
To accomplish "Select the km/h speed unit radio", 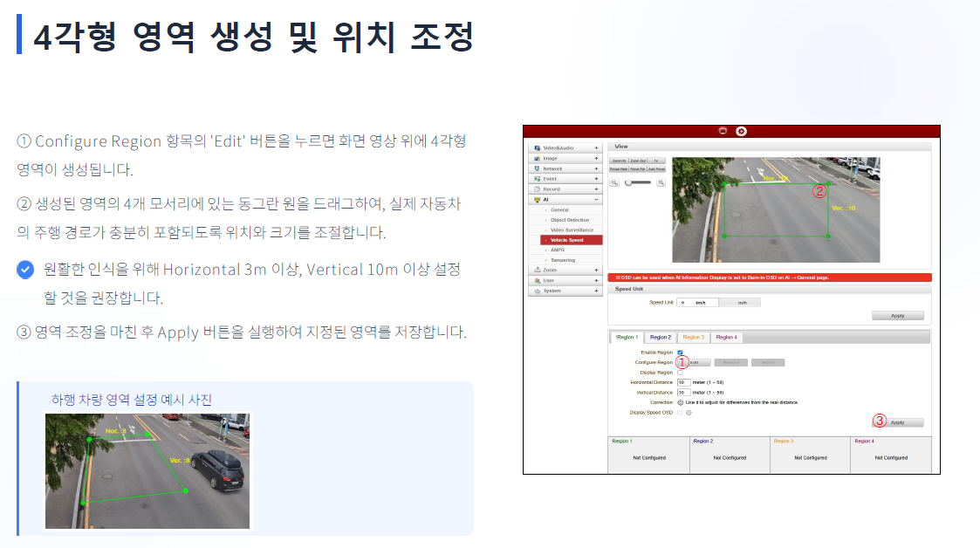I will [683, 303].
